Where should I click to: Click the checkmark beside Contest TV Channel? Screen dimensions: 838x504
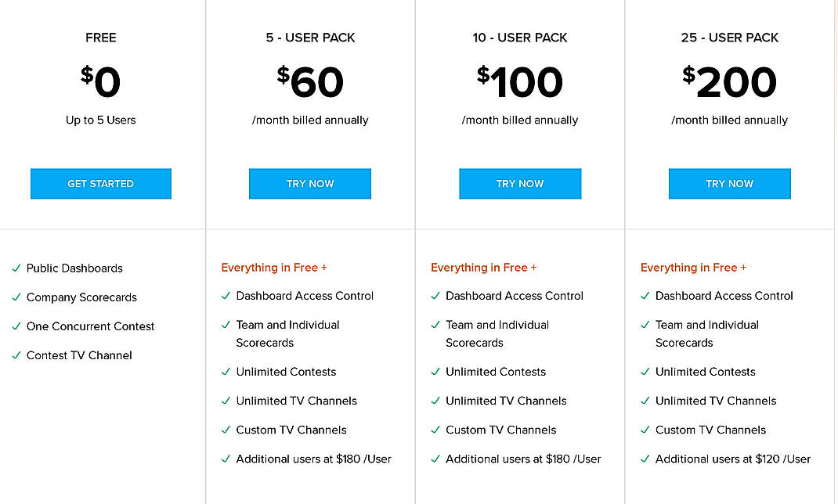pyautogui.click(x=16, y=355)
